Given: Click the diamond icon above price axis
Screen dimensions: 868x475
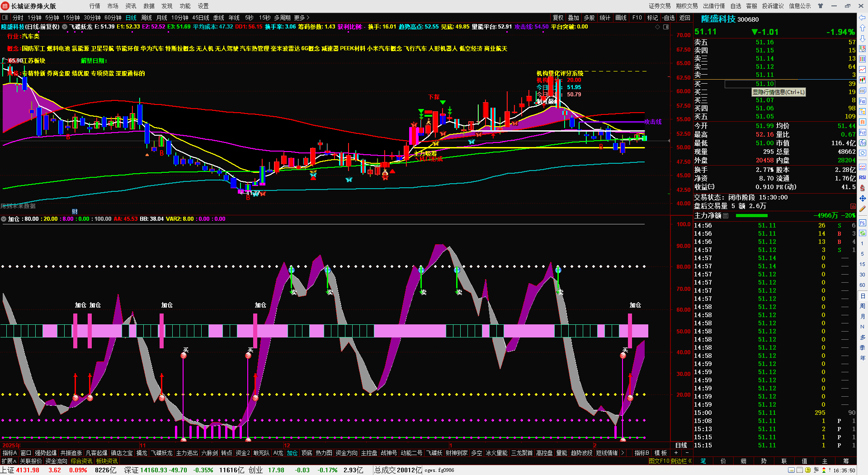Looking at the screenshot, I should 657,27.
